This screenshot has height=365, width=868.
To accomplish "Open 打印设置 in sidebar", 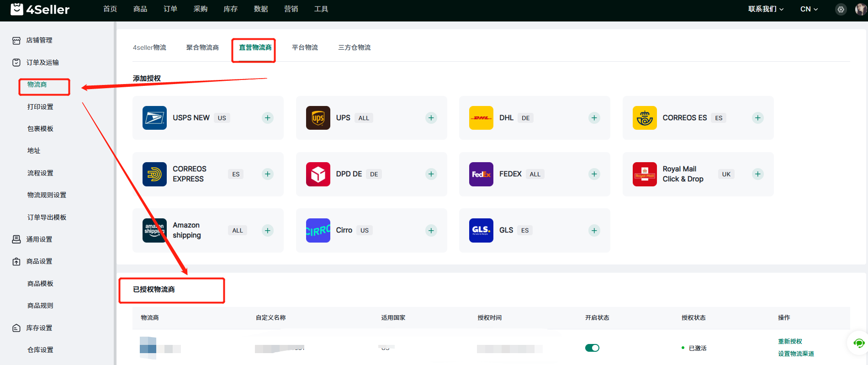I will coord(40,107).
